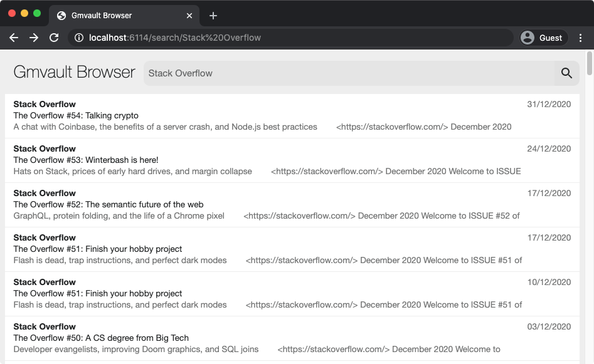Click preview text 'GraphQL, protein folding'
This screenshot has height=364, width=594.
pos(119,216)
